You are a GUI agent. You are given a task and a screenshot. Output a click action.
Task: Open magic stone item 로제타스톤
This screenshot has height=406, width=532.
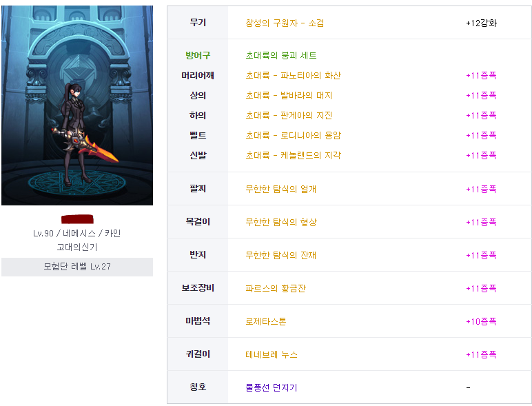[266, 321]
